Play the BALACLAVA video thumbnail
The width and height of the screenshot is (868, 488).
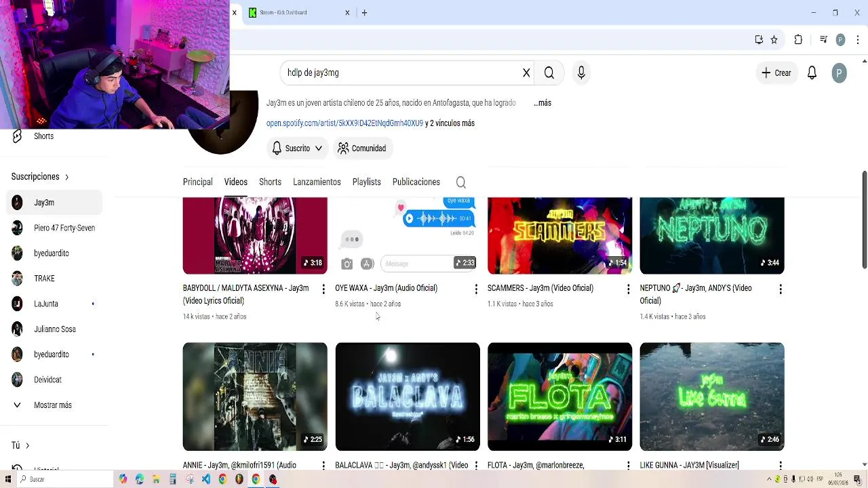408,396
